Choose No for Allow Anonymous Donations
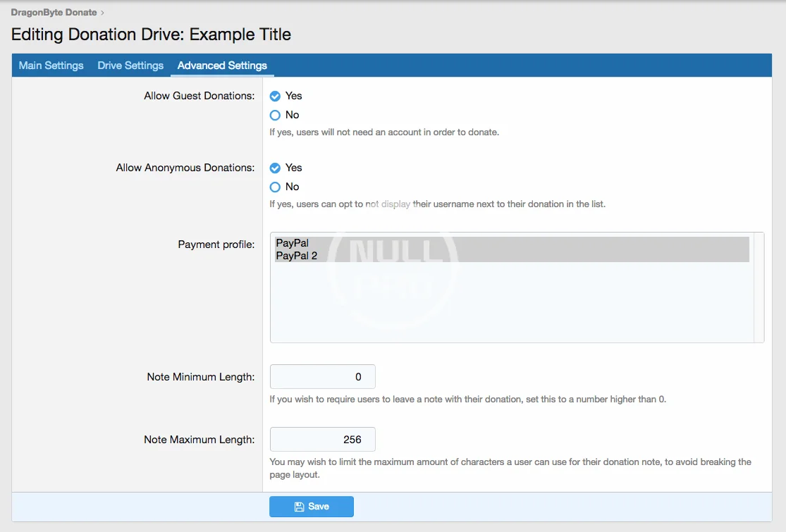The width and height of the screenshot is (786, 532). [x=276, y=187]
